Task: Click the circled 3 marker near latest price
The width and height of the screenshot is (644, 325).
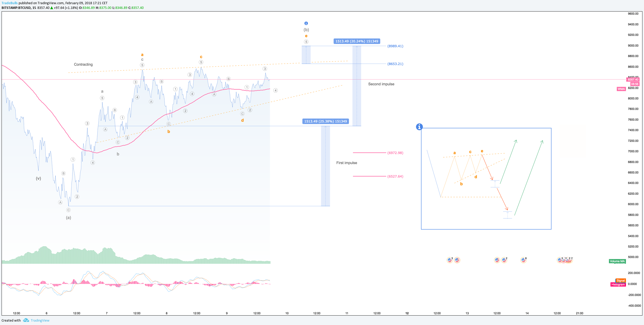Action: pos(265,69)
